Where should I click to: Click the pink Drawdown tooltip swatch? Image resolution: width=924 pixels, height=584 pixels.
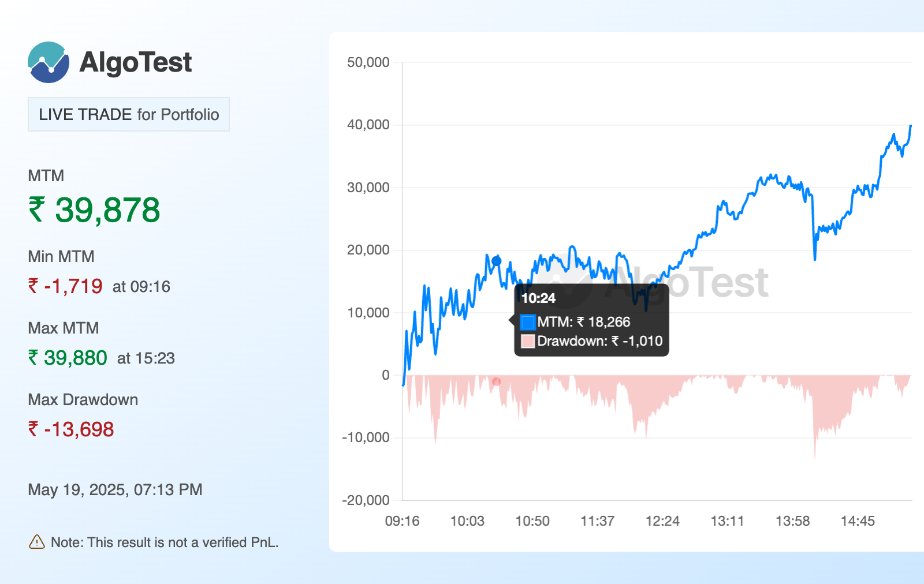click(528, 341)
